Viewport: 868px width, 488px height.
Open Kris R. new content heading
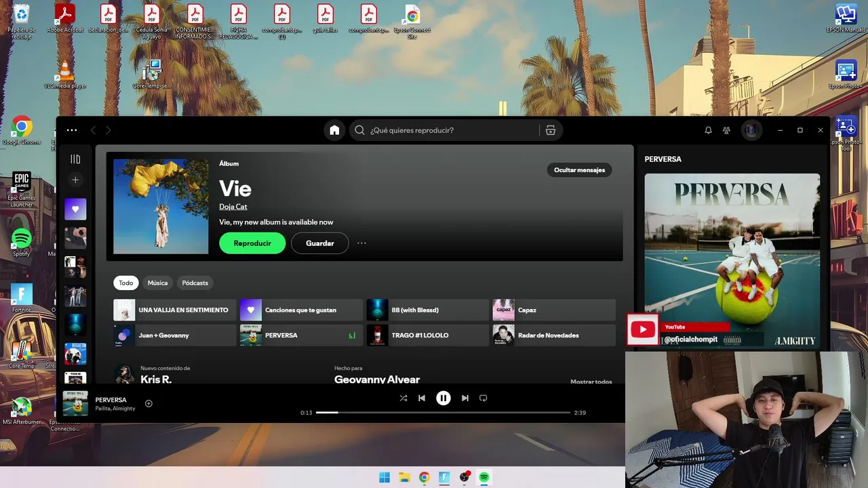[x=156, y=379]
